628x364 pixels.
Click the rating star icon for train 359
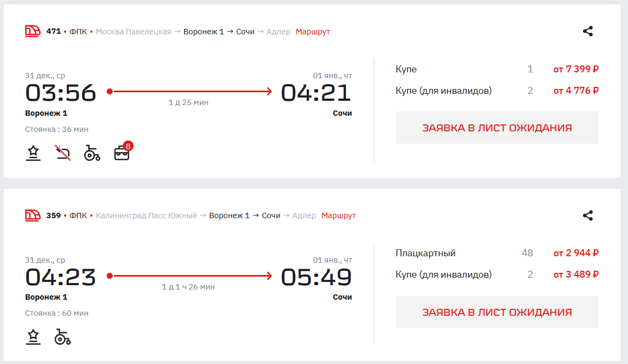point(33,337)
